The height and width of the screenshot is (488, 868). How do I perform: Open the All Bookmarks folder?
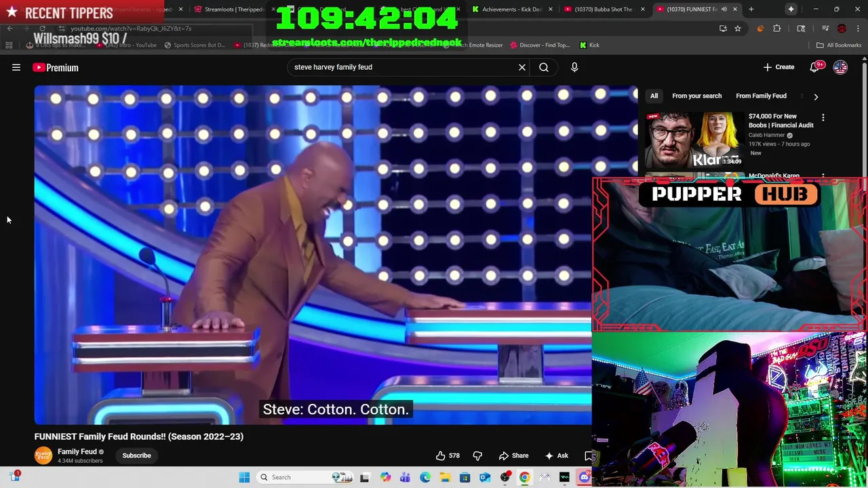pos(839,45)
